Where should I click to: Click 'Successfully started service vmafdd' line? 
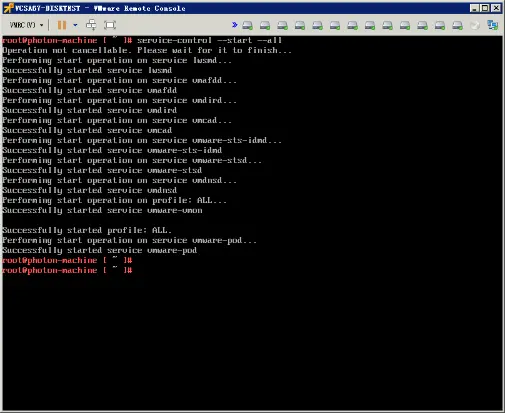click(x=90, y=90)
